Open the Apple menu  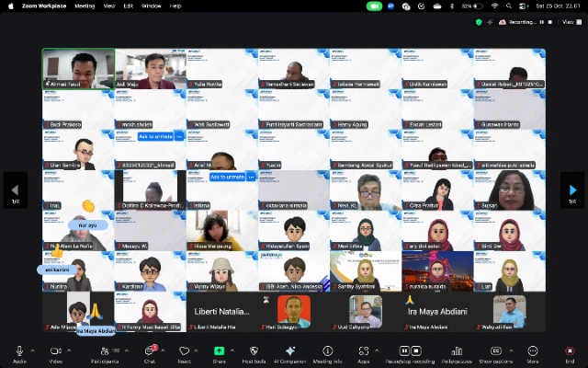coord(10,6)
